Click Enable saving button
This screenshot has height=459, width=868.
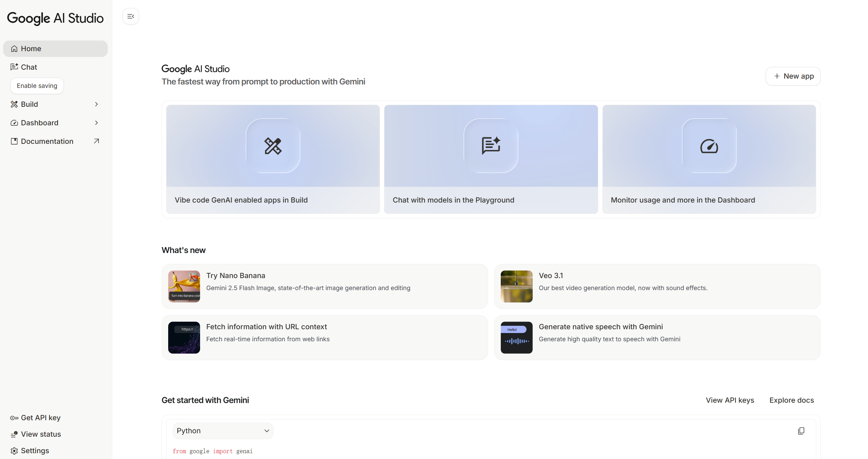pyautogui.click(x=37, y=86)
